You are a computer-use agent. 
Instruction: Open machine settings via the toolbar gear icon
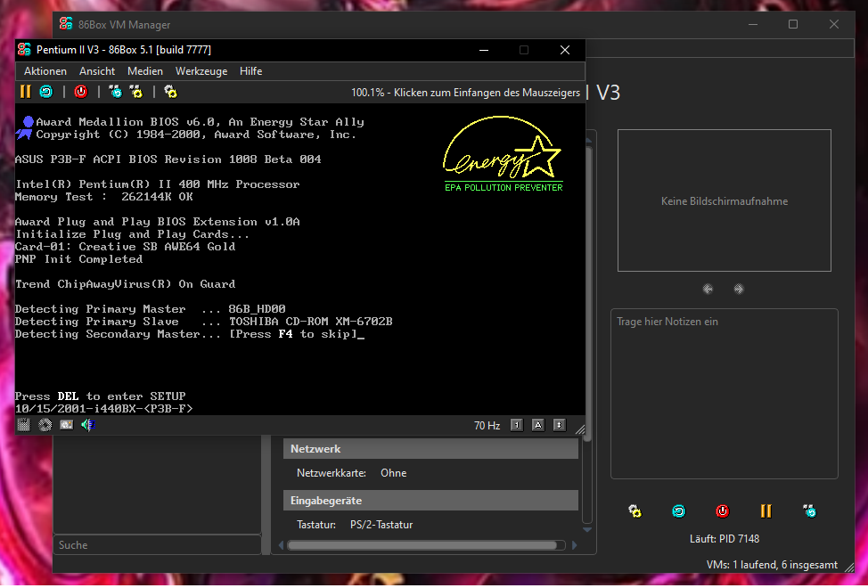170,92
